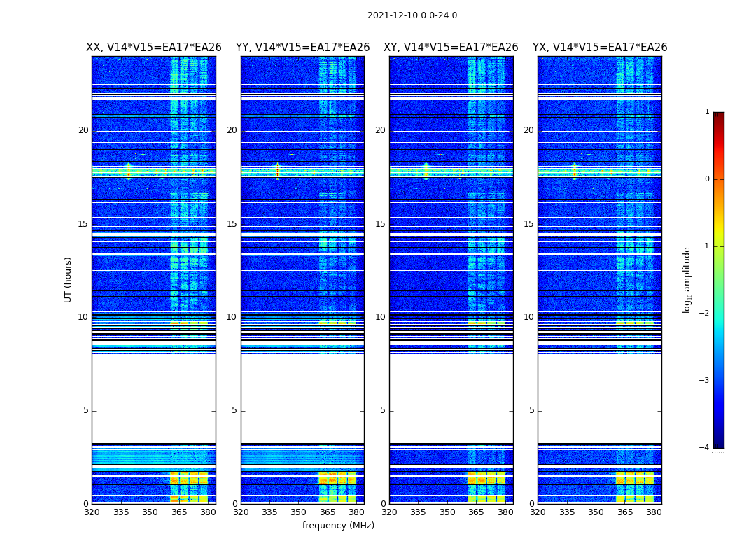735x560 pixels.
Task: Click the XY, V14*V15=EA17*EA26 panel title
Action: pyautogui.click(x=451, y=48)
